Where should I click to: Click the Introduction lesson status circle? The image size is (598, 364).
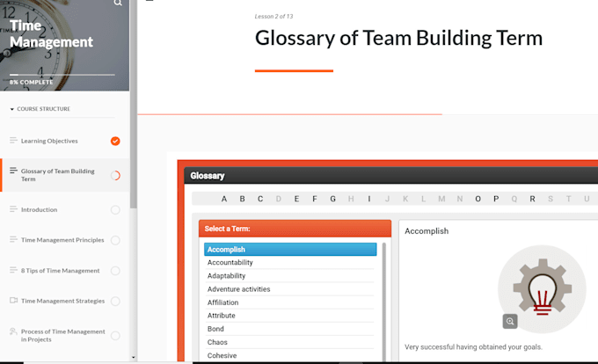click(x=115, y=209)
